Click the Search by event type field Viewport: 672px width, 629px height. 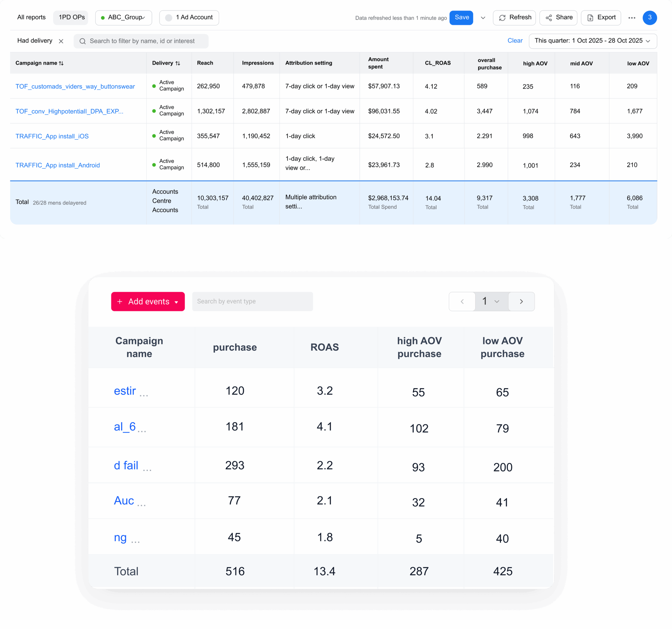(252, 301)
